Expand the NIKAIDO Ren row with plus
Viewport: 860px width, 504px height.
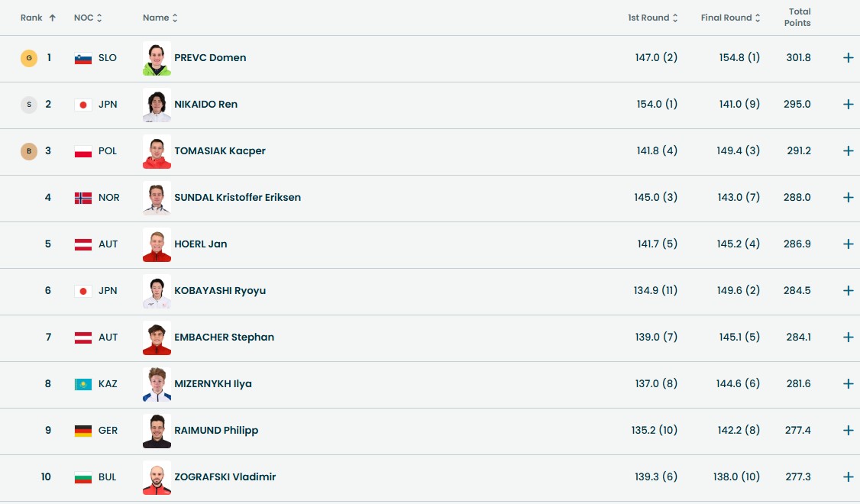848,105
